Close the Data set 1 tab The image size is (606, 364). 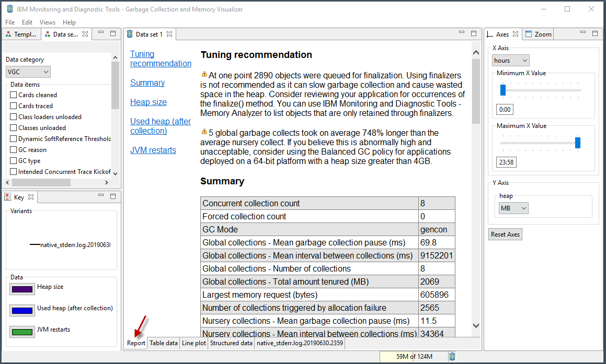click(x=169, y=34)
